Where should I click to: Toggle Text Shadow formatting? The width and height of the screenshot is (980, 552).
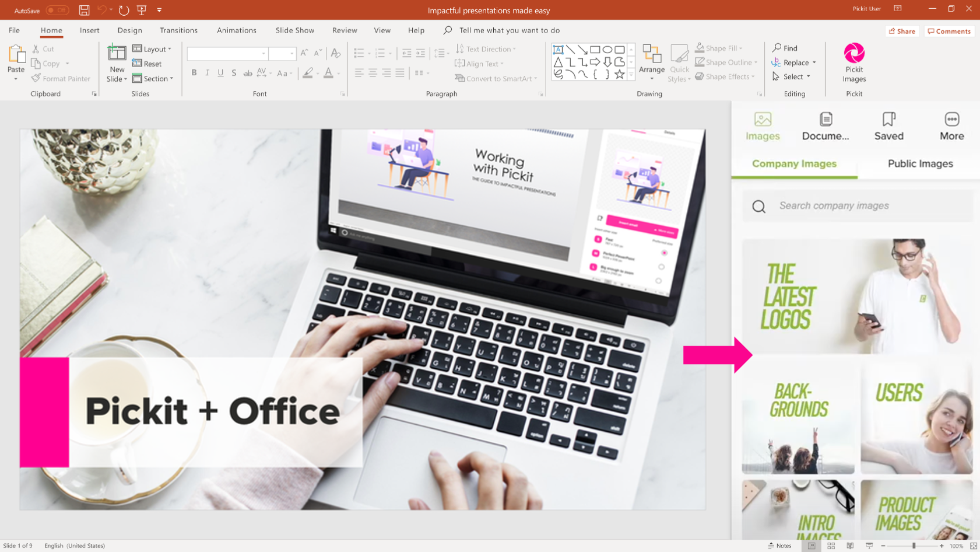[234, 73]
